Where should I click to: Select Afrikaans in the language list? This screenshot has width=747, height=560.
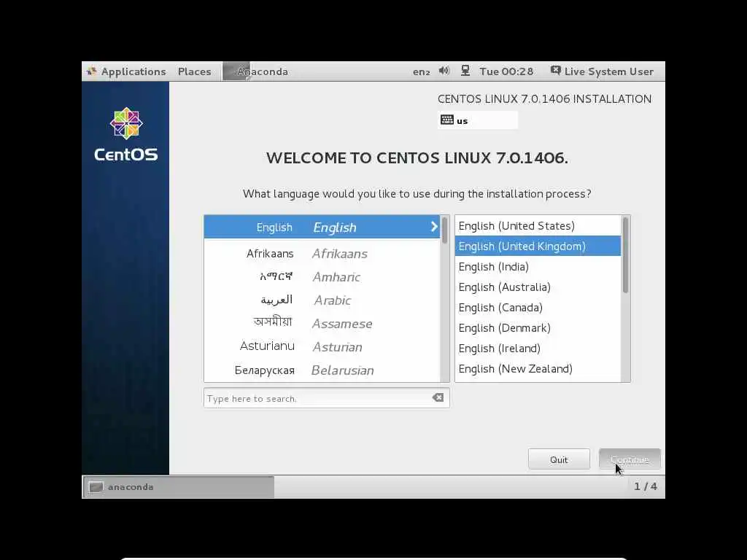click(322, 253)
